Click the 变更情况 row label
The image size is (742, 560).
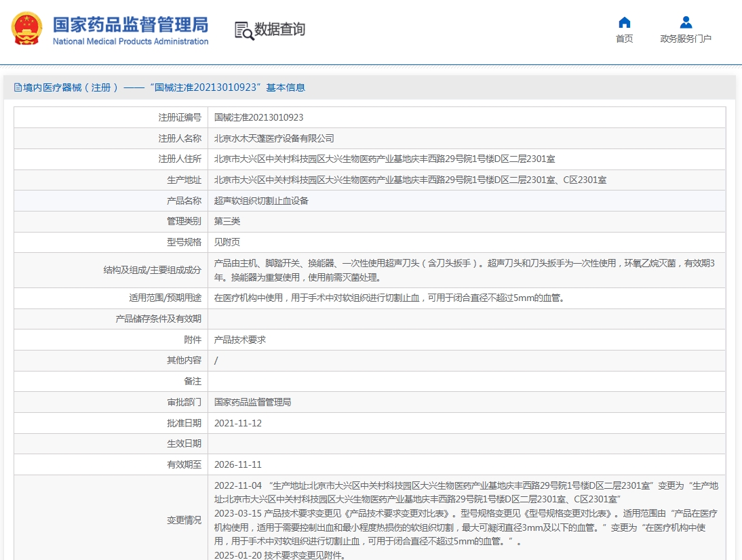[184, 520]
